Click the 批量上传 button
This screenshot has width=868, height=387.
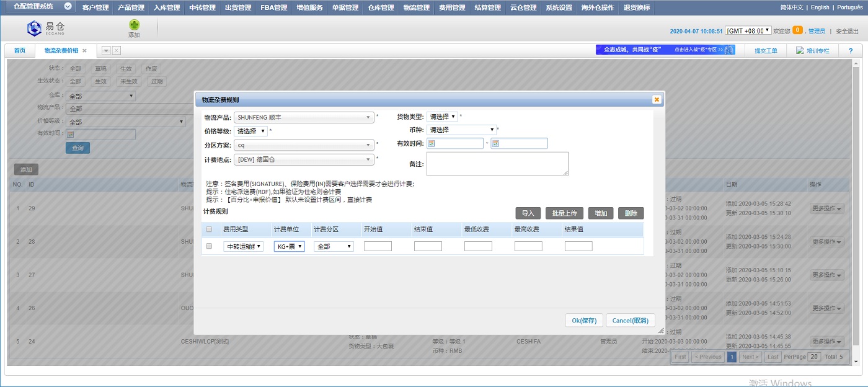click(564, 213)
